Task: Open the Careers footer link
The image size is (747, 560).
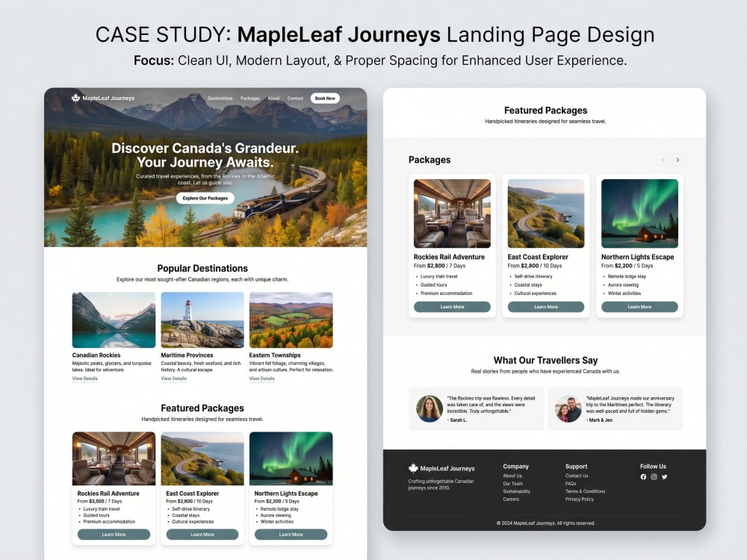Action: pyautogui.click(x=511, y=499)
